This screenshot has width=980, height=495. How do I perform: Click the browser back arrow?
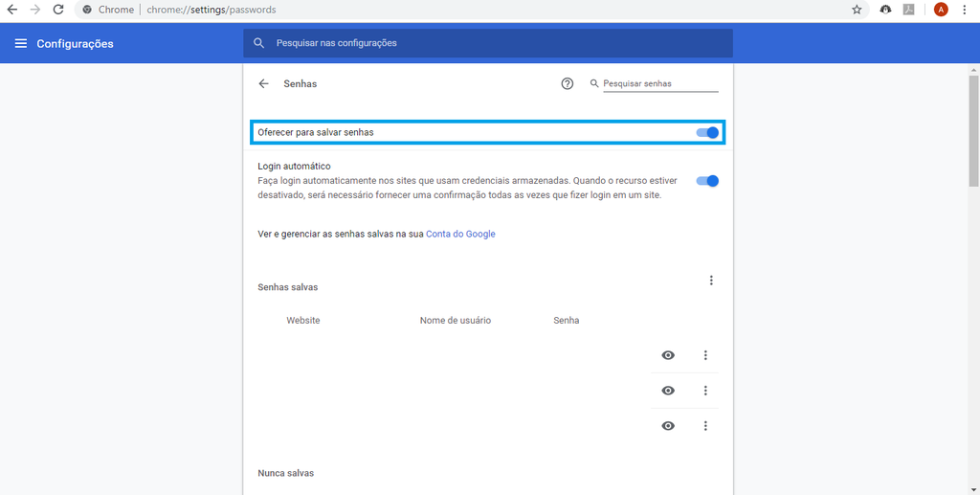(x=11, y=10)
